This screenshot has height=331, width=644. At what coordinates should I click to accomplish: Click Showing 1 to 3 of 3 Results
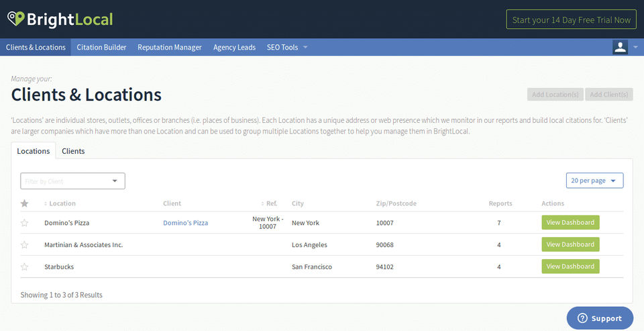62,295
